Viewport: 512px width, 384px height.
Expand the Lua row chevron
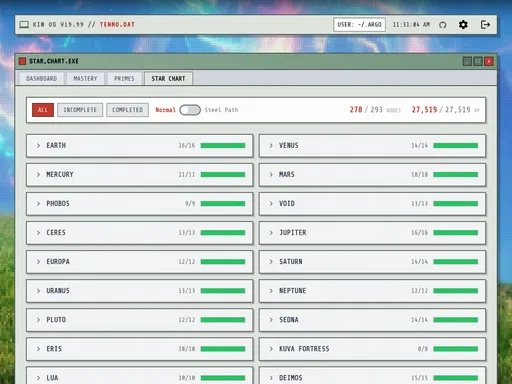point(38,378)
